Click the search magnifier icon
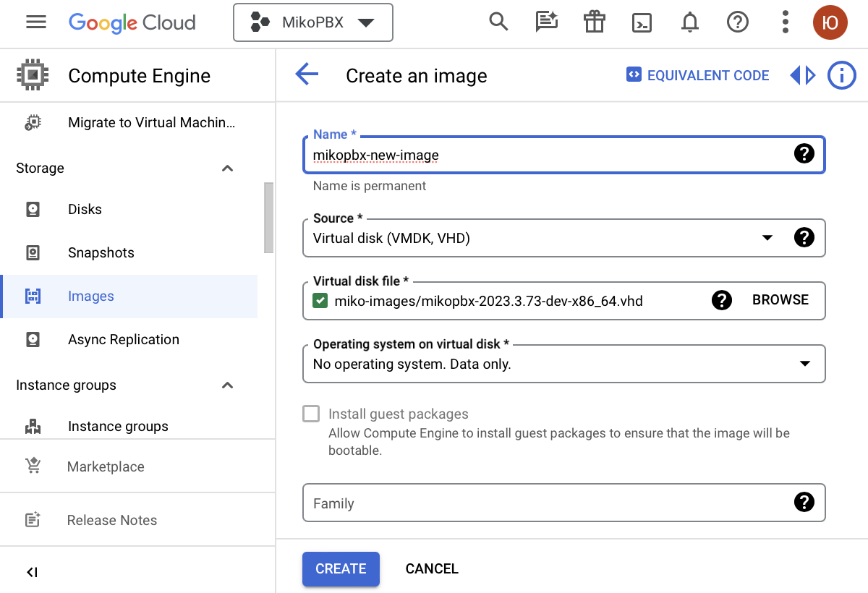 498,22
